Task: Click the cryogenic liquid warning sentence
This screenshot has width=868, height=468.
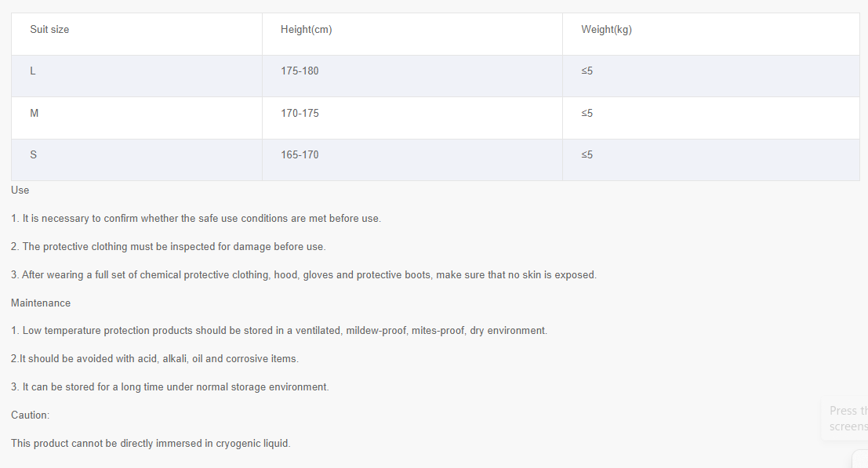Action: tap(151, 444)
